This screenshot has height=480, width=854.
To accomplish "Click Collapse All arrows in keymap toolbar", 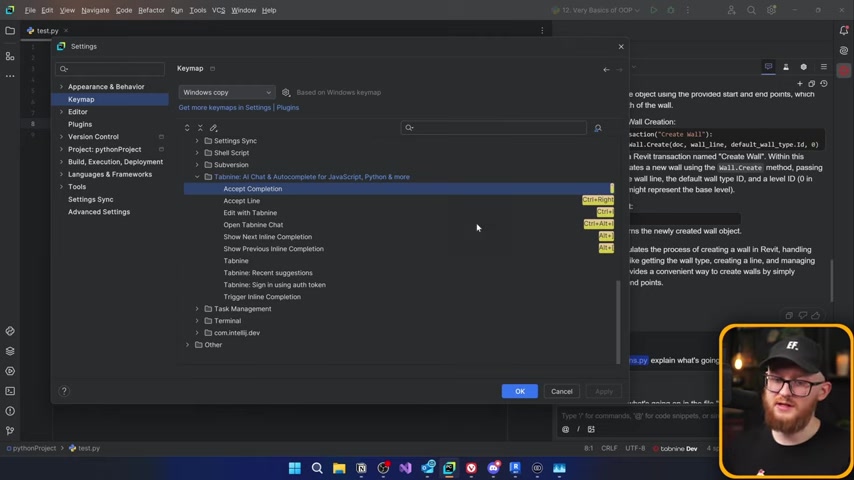I will 200,128.
